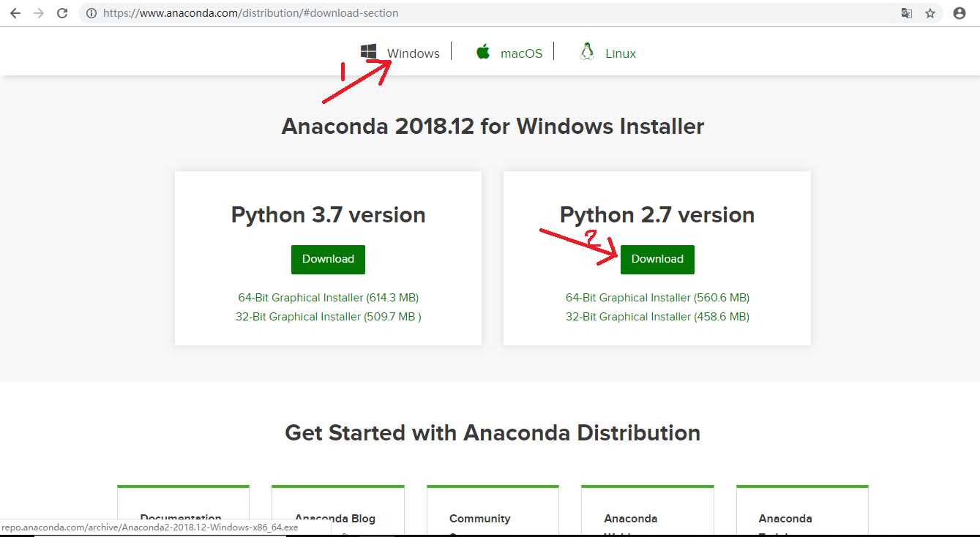The width and height of the screenshot is (980, 537).
Task: Open the Chrome profile avatar
Action: click(960, 13)
